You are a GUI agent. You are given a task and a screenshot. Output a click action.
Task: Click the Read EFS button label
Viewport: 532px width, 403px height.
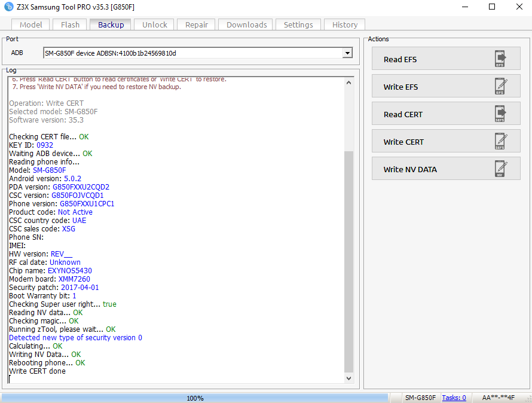[400, 59]
